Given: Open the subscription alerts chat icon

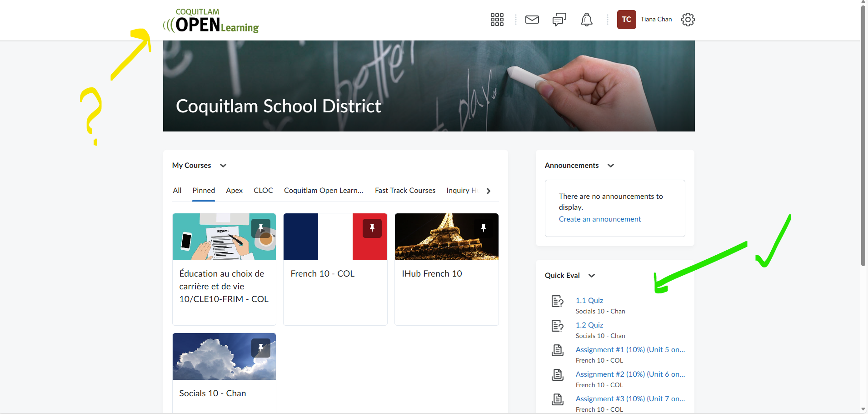Looking at the screenshot, I should [x=559, y=20].
